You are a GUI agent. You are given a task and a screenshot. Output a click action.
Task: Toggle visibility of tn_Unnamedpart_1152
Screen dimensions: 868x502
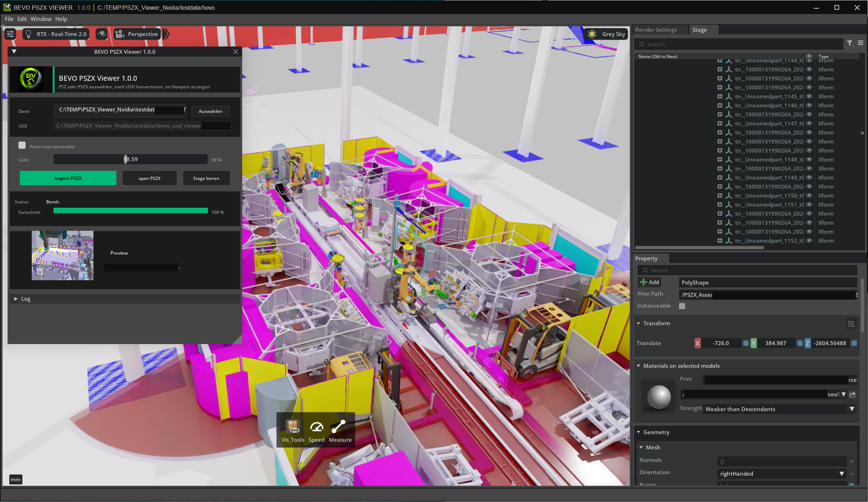810,241
